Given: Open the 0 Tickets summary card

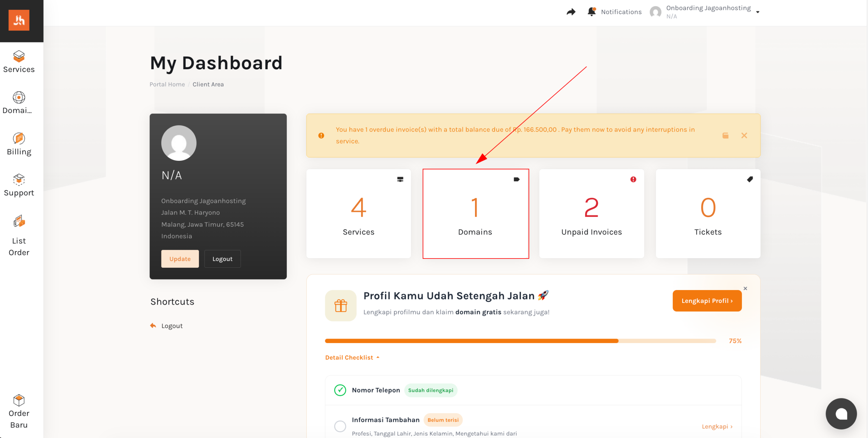Looking at the screenshot, I should (x=708, y=214).
